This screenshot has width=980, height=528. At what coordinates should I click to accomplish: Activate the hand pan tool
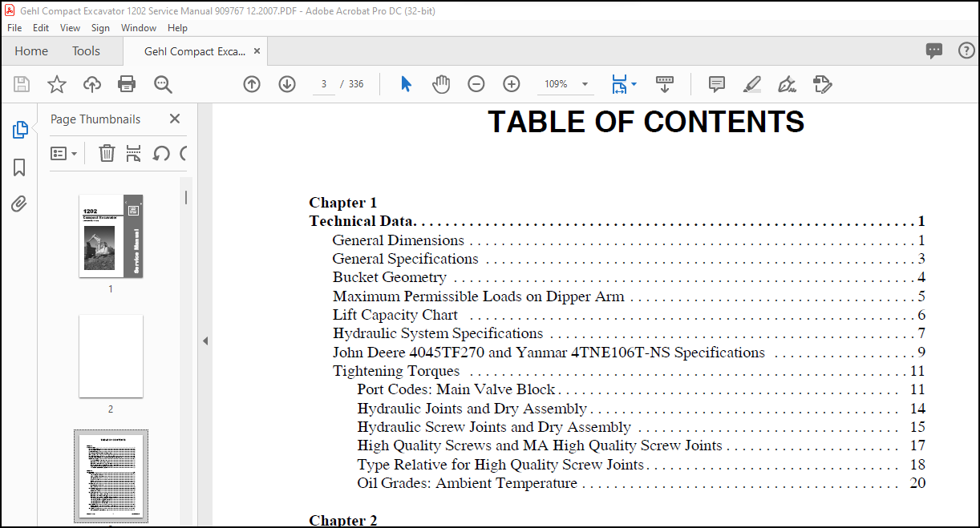coord(441,84)
